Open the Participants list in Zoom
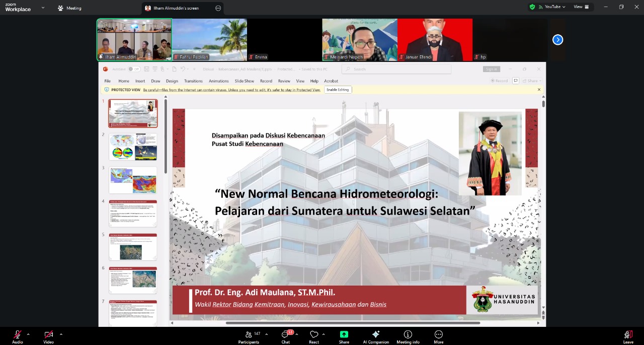 point(249,336)
